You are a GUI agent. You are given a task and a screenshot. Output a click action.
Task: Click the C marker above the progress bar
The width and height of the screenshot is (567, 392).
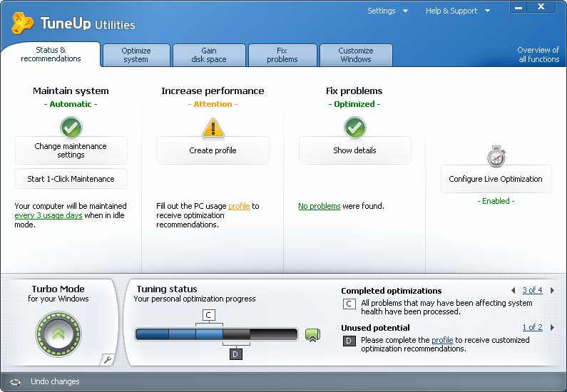(x=208, y=315)
